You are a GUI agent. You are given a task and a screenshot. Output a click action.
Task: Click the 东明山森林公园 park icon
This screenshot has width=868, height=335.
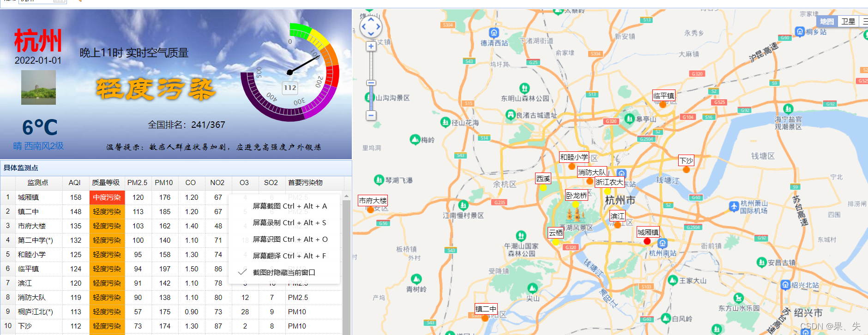(x=524, y=88)
